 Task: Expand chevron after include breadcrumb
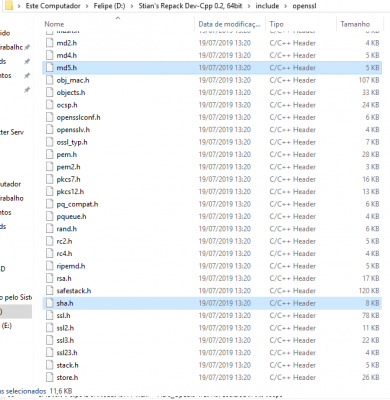tap(286, 6)
